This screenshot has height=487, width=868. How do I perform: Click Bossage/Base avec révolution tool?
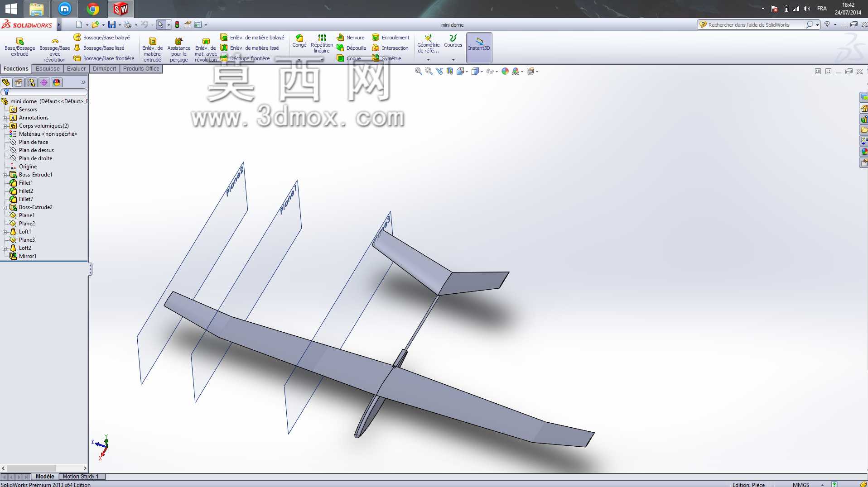[x=54, y=50]
